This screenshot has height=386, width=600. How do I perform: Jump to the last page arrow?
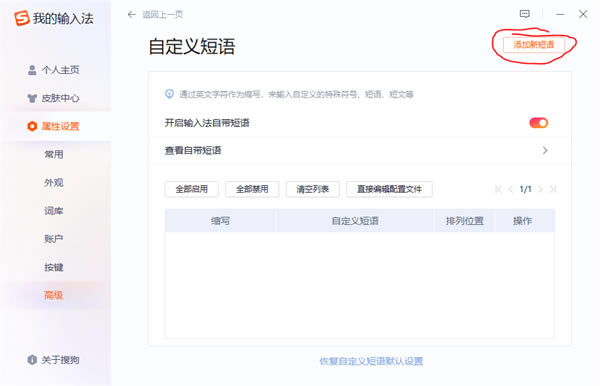553,189
